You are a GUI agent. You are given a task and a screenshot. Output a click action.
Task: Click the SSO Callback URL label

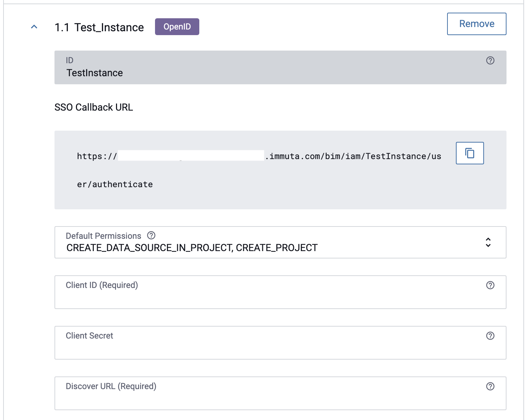(93, 107)
